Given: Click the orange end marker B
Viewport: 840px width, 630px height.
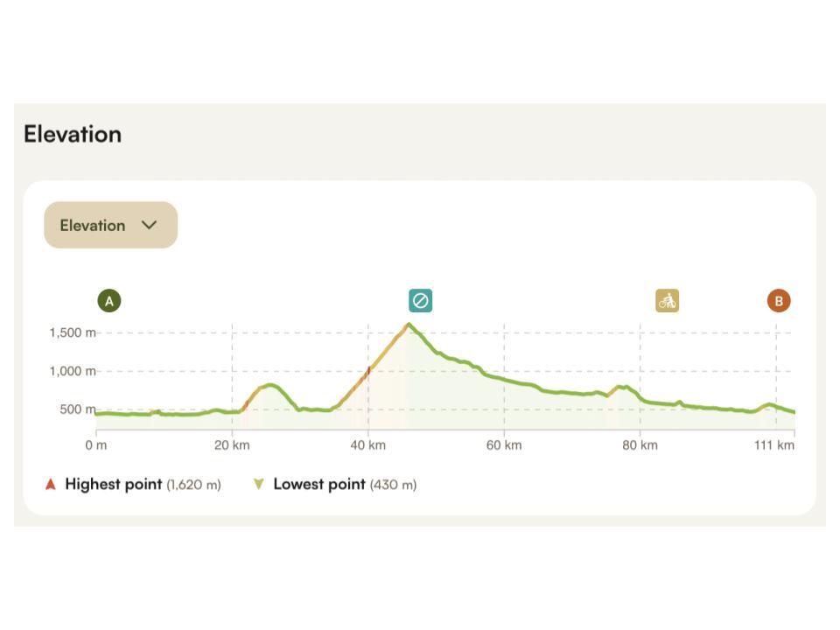Looking at the screenshot, I should (779, 301).
